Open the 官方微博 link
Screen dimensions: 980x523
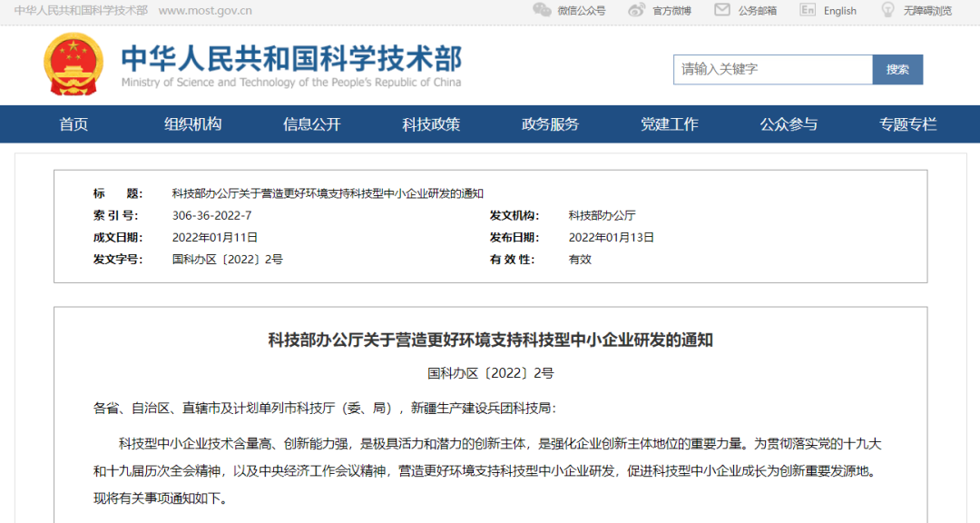[671, 11]
